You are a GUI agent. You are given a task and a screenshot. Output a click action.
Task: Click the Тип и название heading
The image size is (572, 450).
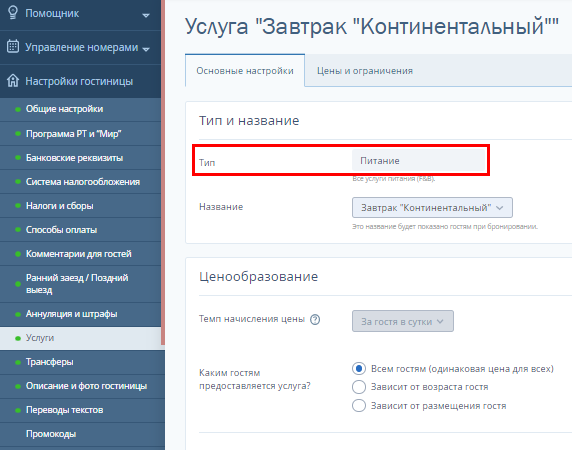coord(249,121)
